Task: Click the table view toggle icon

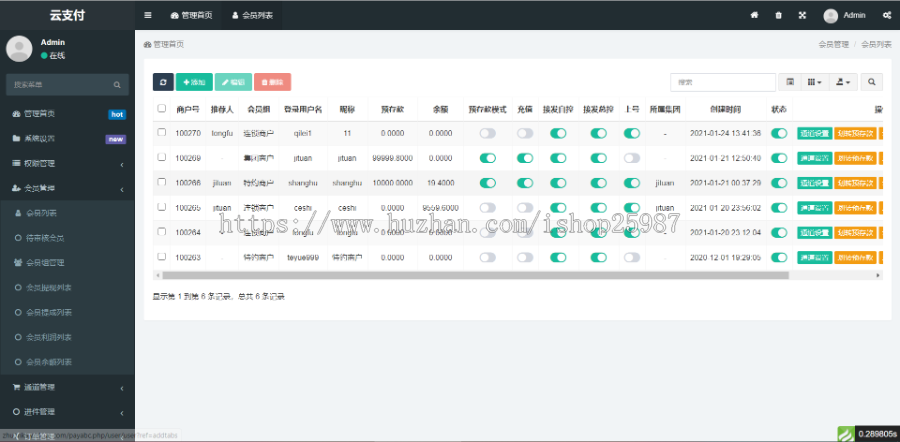Action: [x=791, y=82]
